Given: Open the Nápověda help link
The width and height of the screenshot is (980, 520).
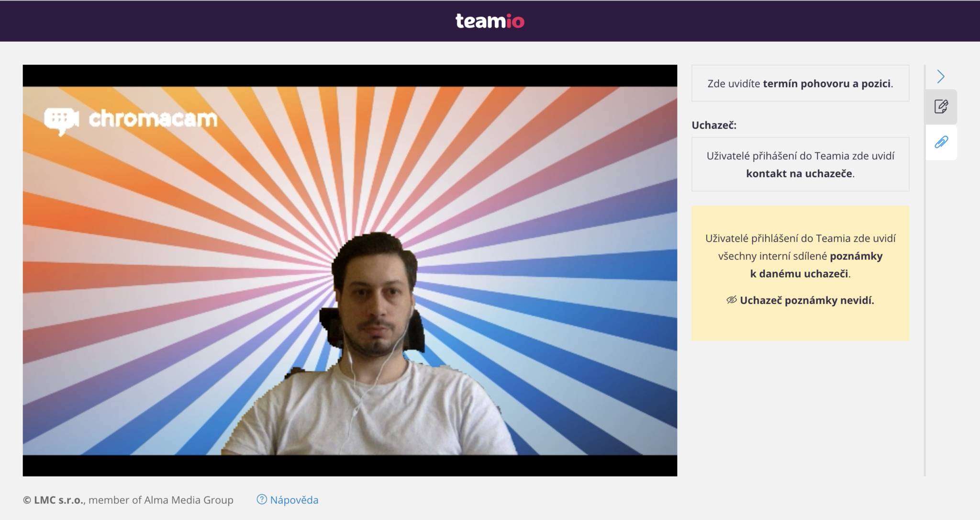Looking at the screenshot, I should click(x=294, y=500).
